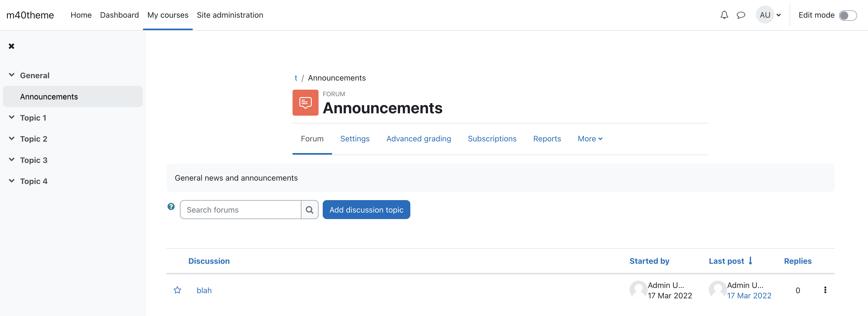The image size is (868, 316).
Task: Open General section in course index
Action: coord(35,75)
